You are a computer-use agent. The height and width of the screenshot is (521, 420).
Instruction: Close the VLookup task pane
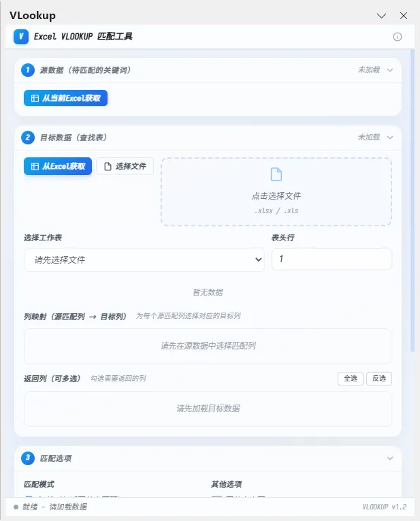[404, 16]
